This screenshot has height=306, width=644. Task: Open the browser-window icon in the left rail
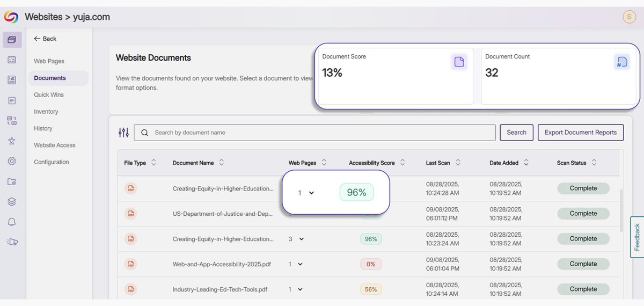pos(12,60)
